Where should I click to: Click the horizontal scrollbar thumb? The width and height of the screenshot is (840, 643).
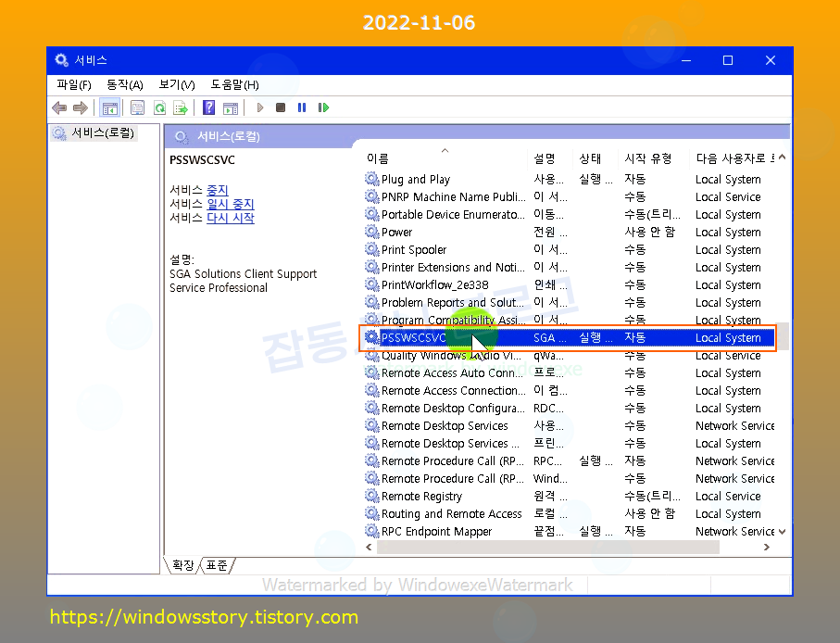pyautogui.click(x=548, y=547)
